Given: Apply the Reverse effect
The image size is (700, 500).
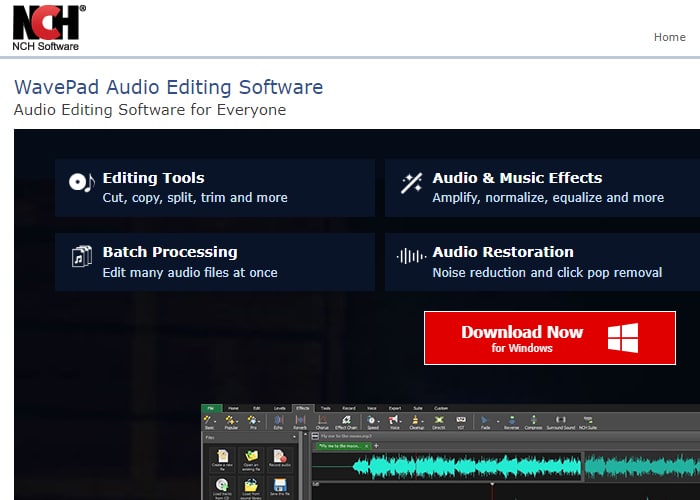Looking at the screenshot, I should pos(512,422).
